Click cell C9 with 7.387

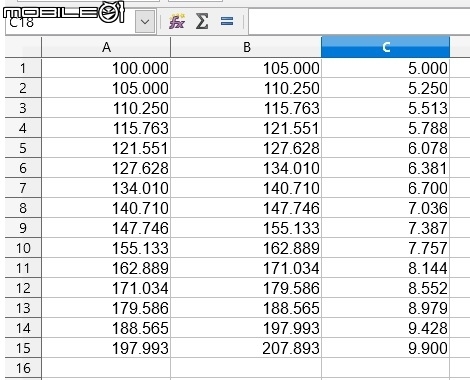[x=386, y=228]
